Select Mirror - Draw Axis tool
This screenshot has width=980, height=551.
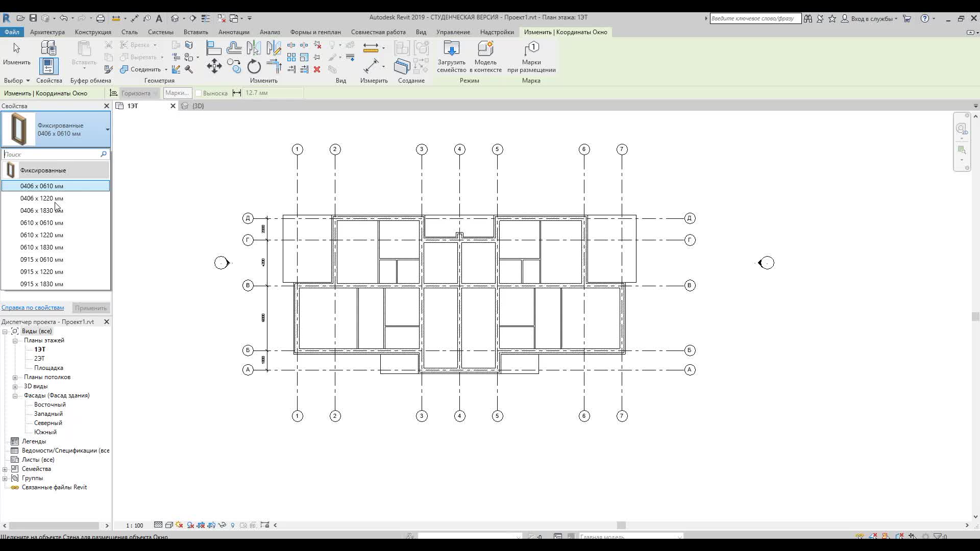pyautogui.click(x=274, y=48)
